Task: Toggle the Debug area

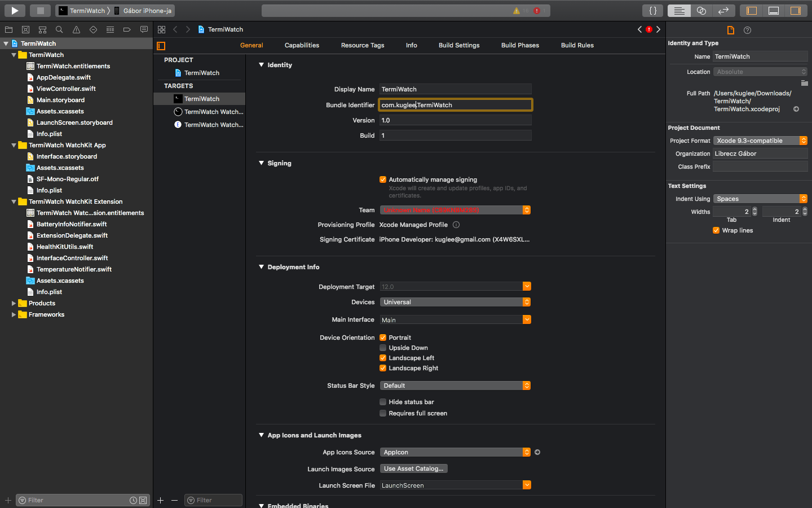Action: click(774, 10)
